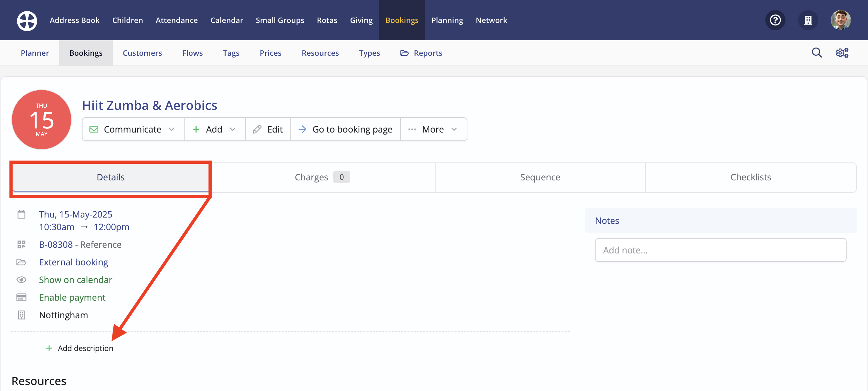Toggle Enable payment setting
868x391 pixels.
pos(72,297)
